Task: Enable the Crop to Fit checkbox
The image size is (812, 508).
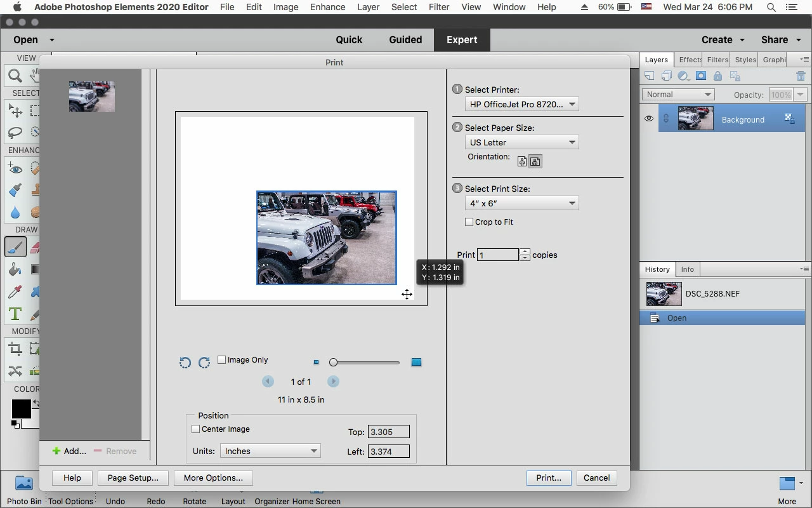Action: 469,222
